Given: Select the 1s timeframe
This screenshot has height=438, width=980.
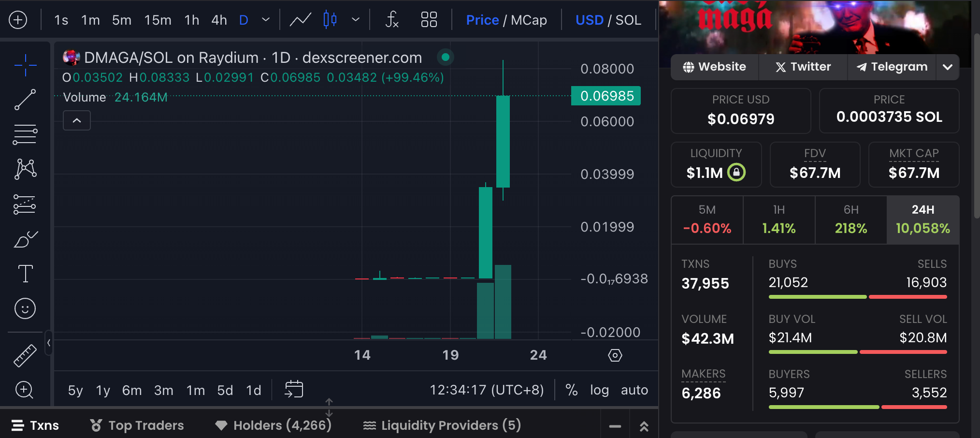Looking at the screenshot, I should pos(61,20).
